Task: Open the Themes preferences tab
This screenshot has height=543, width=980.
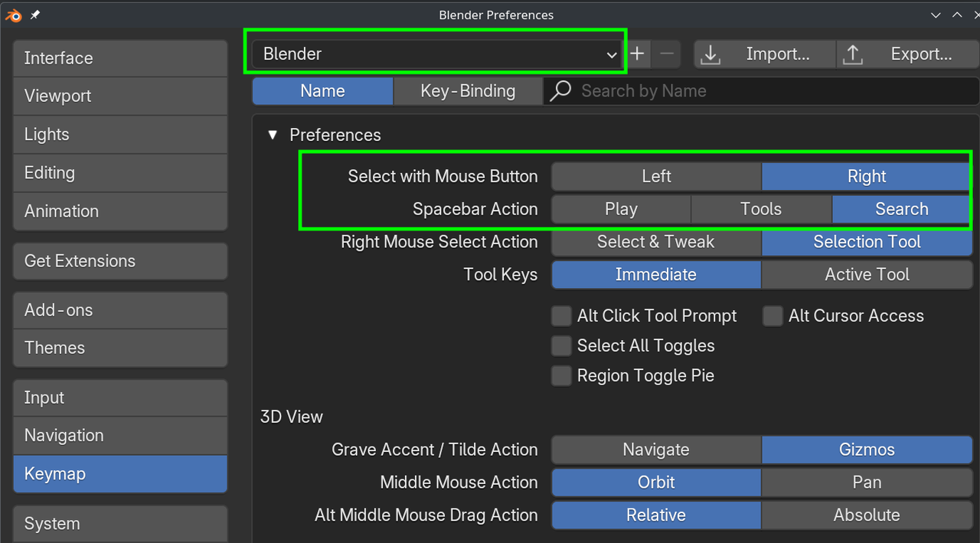Action: tap(120, 348)
